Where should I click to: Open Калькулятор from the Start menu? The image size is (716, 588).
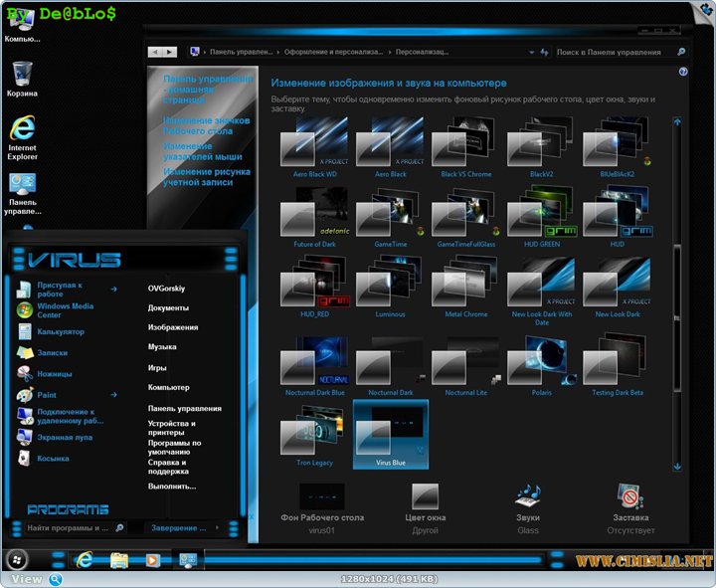coord(60,331)
